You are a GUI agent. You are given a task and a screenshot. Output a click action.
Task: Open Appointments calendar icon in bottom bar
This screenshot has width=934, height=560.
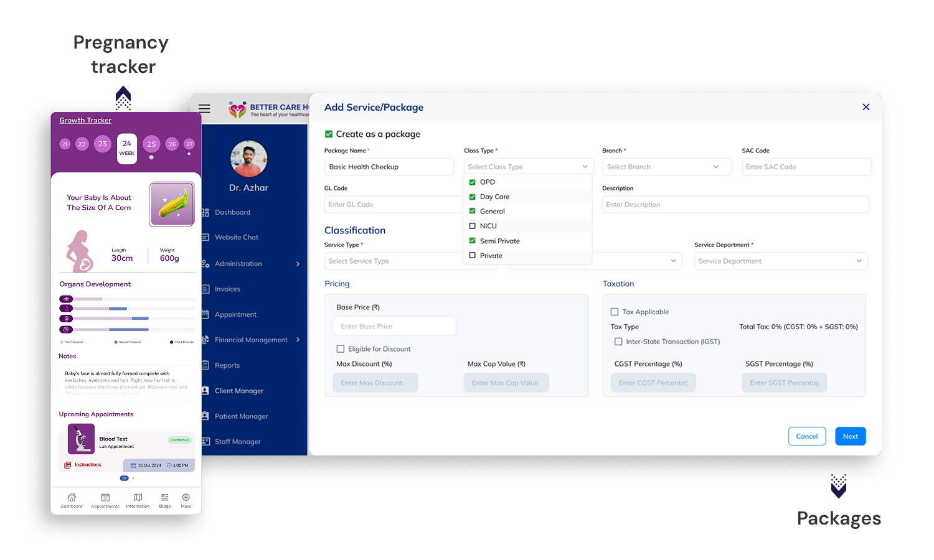105,497
